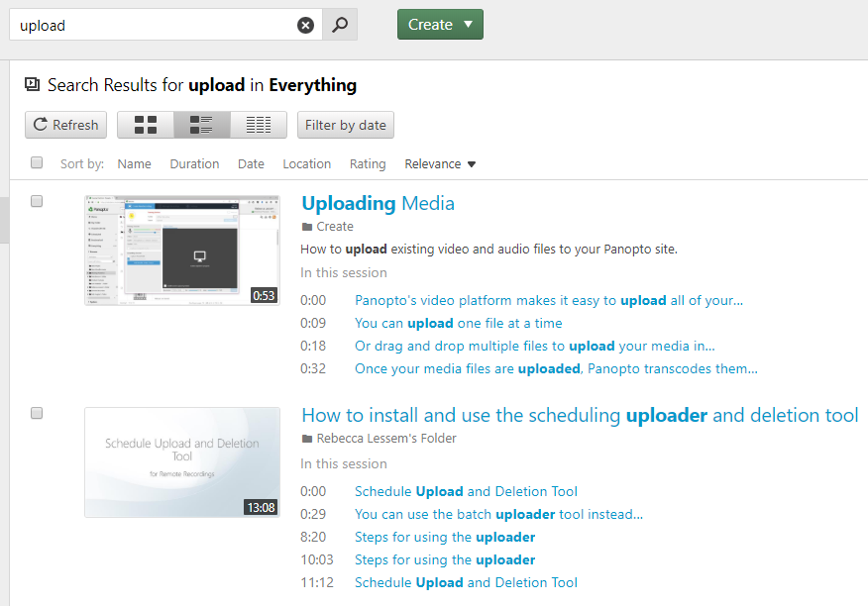Open the Filter by date picker

click(345, 125)
